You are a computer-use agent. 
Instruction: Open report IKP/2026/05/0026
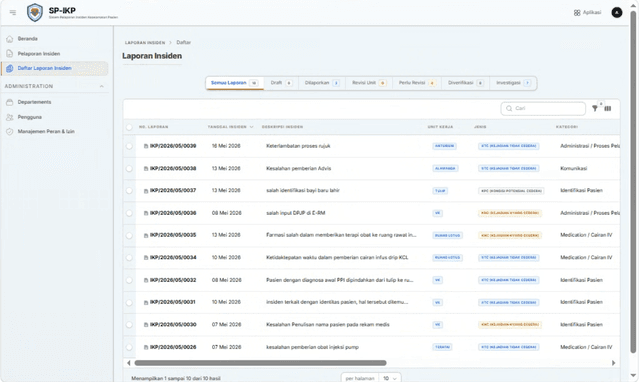[173, 347]
